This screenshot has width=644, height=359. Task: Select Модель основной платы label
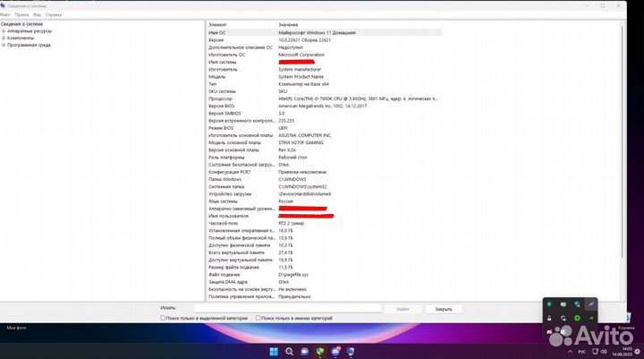[x=234, y=142]
